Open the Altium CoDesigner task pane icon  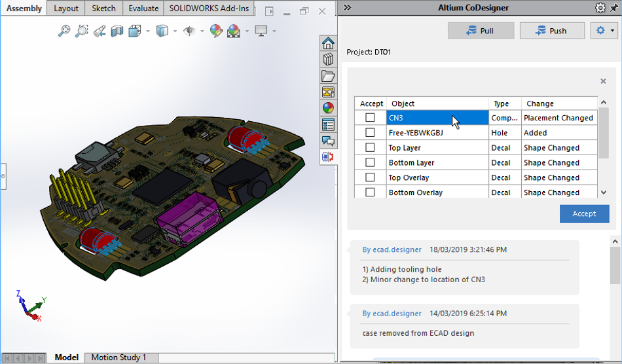tap(328, 157)
